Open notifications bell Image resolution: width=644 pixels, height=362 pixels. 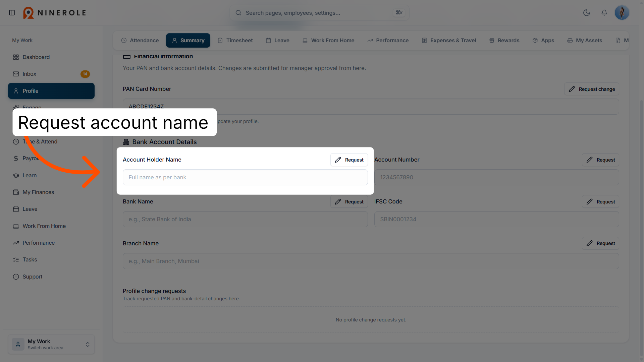pyautogui.click(x=604, y=13)
